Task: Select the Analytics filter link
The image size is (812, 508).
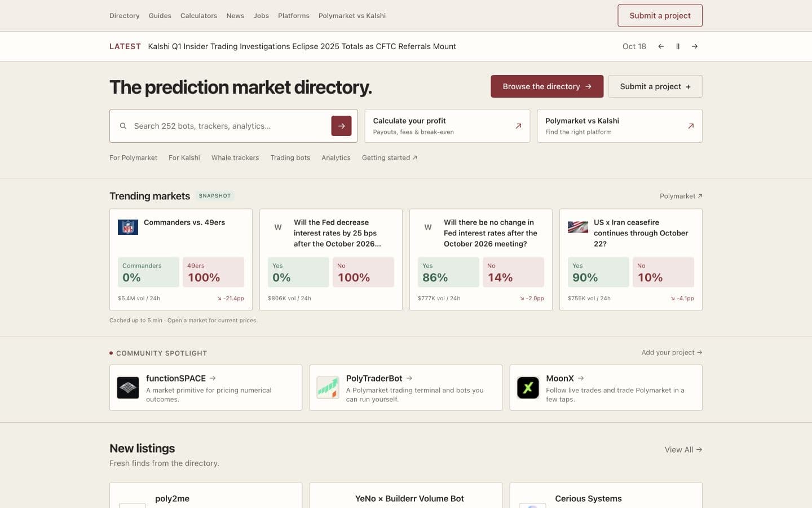Action: pyautogui.click(x=336, y=157)
